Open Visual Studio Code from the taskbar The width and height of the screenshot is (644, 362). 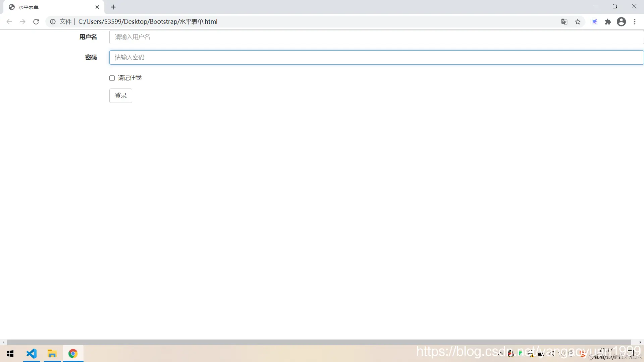pos(32,354)
